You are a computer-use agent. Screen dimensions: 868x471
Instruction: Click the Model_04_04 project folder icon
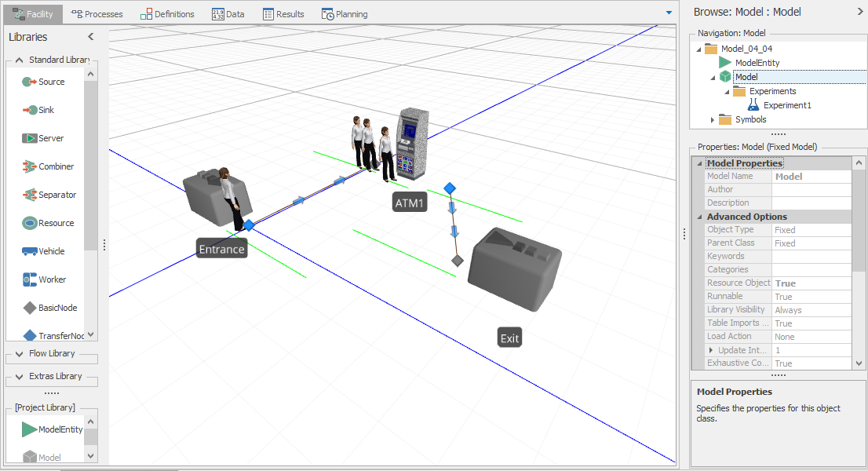click(711, 49)
